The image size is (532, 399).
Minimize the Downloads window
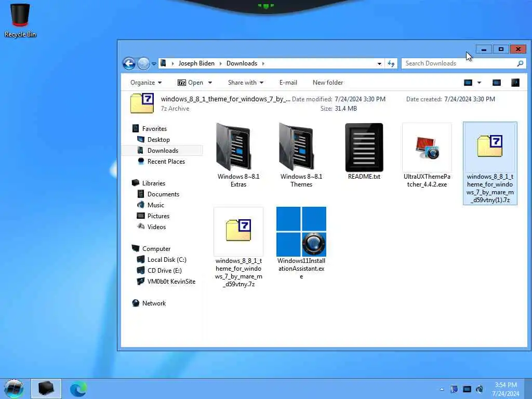click(x=484, y=49)
